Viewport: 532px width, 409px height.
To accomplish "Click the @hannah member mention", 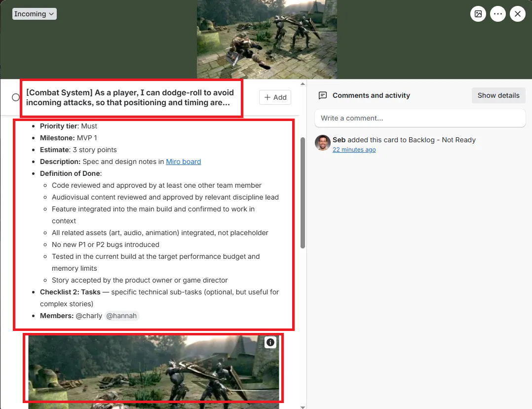I will pos(121,316).
